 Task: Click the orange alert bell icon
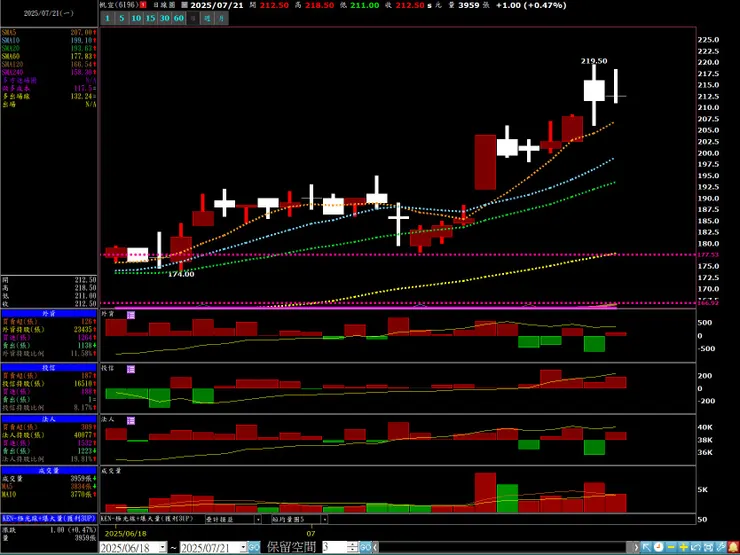click(733, 547)
